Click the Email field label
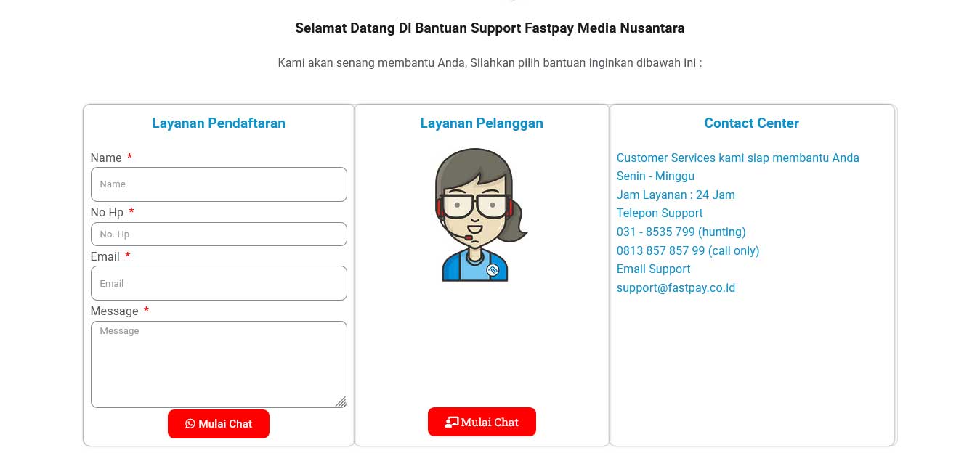This screenshot has width=980, height=453. (105, 256)
